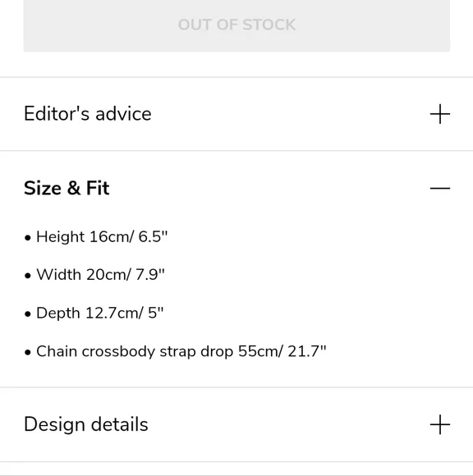Select the Depth 12.7cm/ 5" line
Screen dimensions: 473x476
pyautogui.click(x=94, y=313)
